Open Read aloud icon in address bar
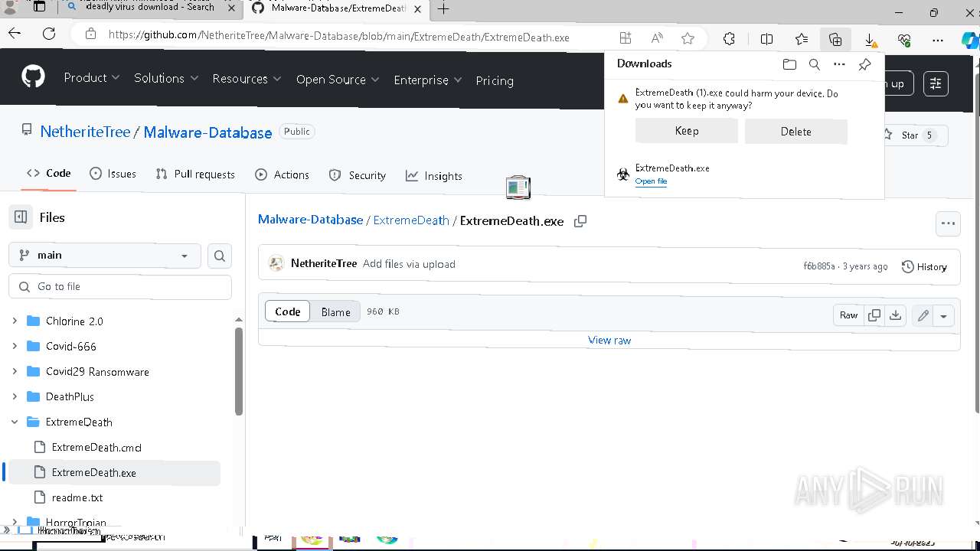This screenshot has height=551, width=980. (657, 38)
